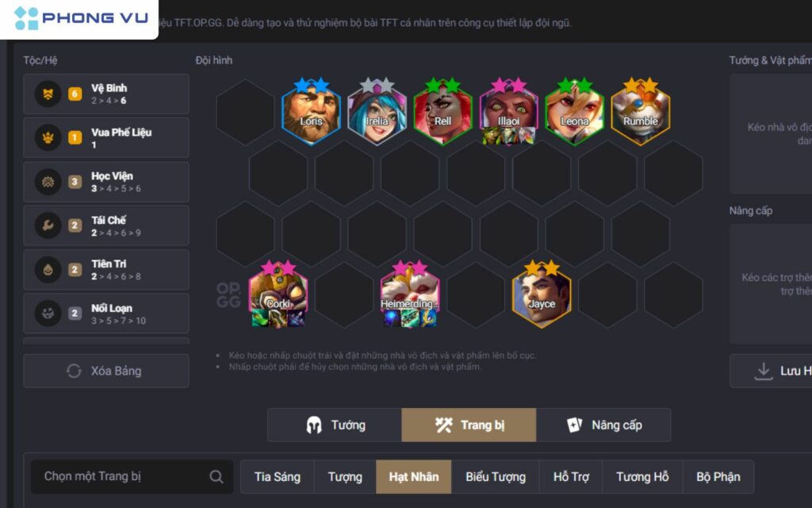Switch to the Nâng cấp tab
Image resolution: width=812 pixels, height=508 pixels.
603,425
